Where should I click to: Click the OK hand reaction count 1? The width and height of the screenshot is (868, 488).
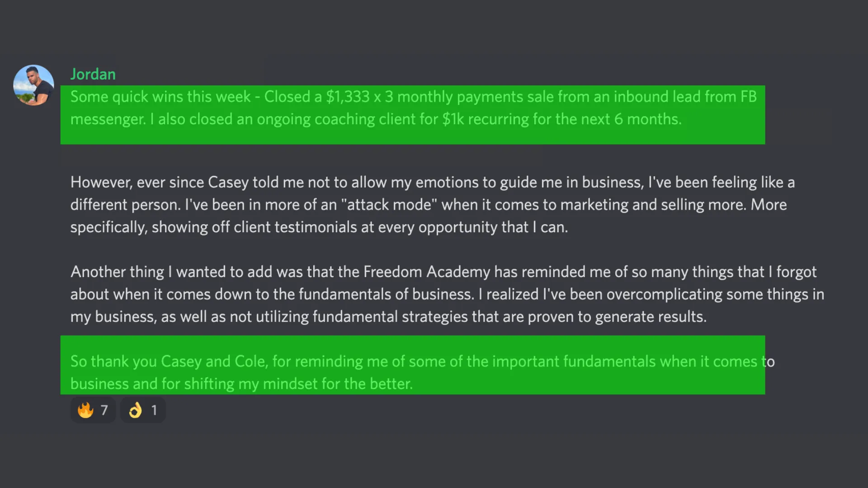tap(154, 410)
